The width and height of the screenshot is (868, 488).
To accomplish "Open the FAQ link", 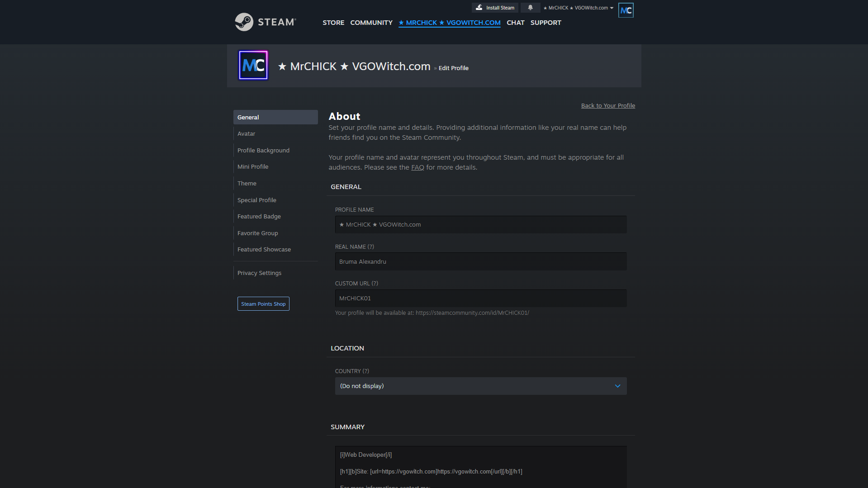I will [417, 167].
